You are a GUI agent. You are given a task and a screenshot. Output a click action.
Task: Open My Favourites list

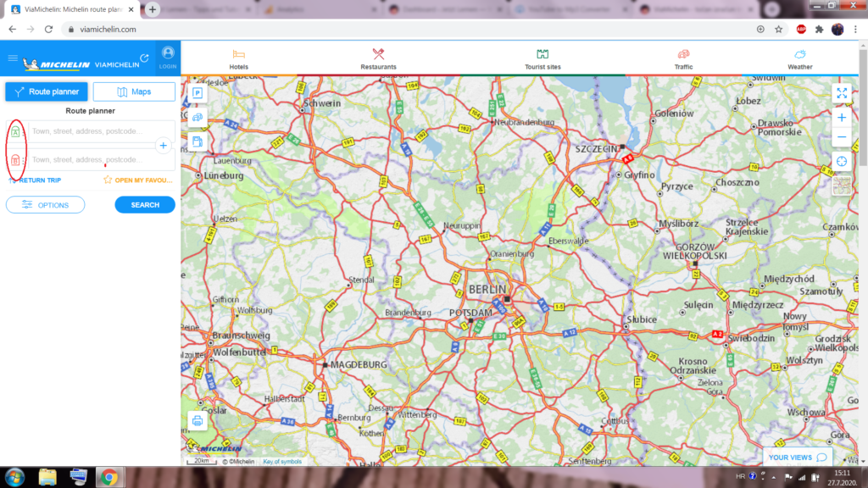[x=138, y=180]
